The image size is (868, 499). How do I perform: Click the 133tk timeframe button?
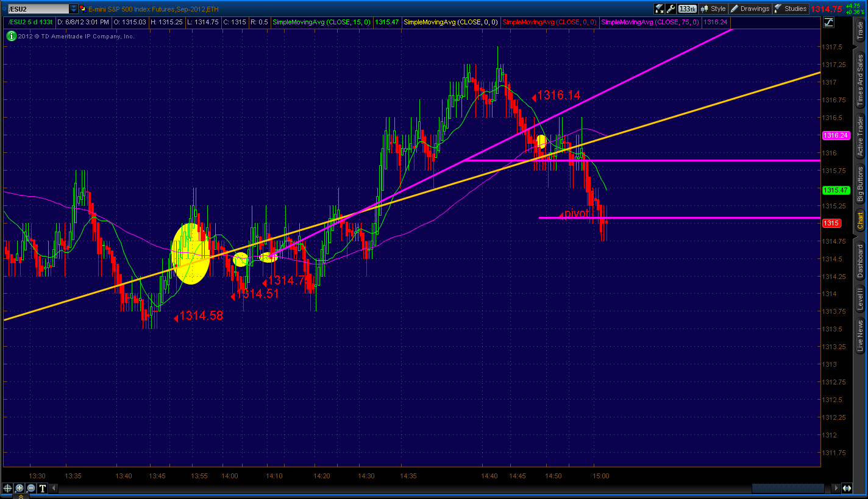tap(688, 9)
